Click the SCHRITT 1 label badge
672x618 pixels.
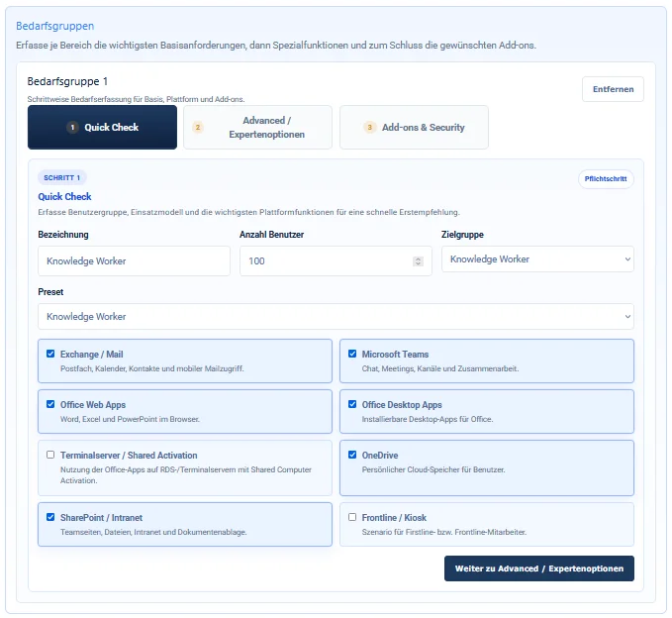(x=62, y=177)
